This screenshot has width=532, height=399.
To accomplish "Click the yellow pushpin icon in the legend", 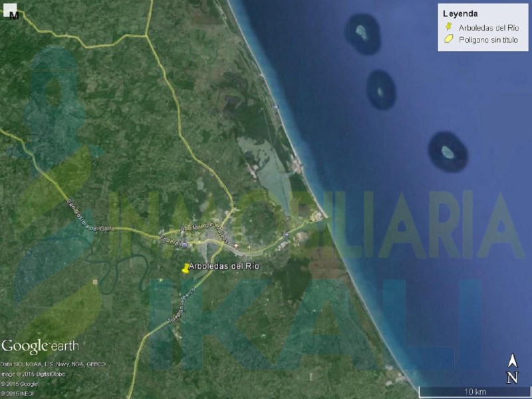I will pyautogui.click(x=450, y=27).
